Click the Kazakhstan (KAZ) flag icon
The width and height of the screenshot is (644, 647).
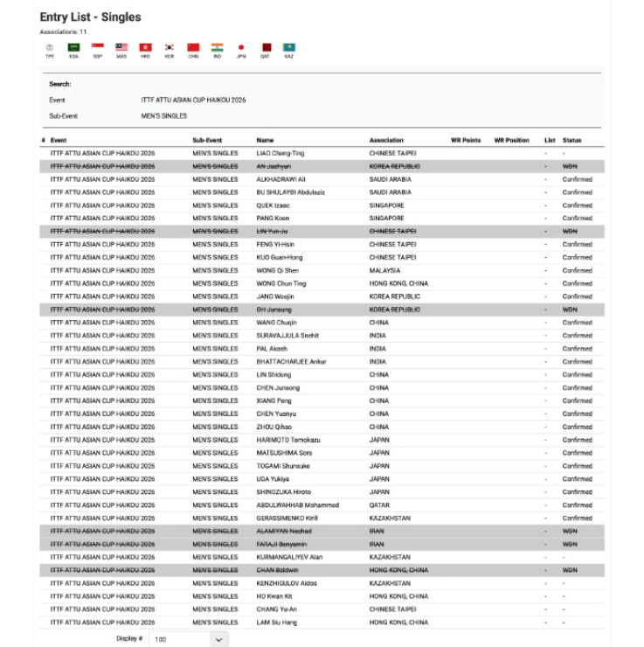288,48
